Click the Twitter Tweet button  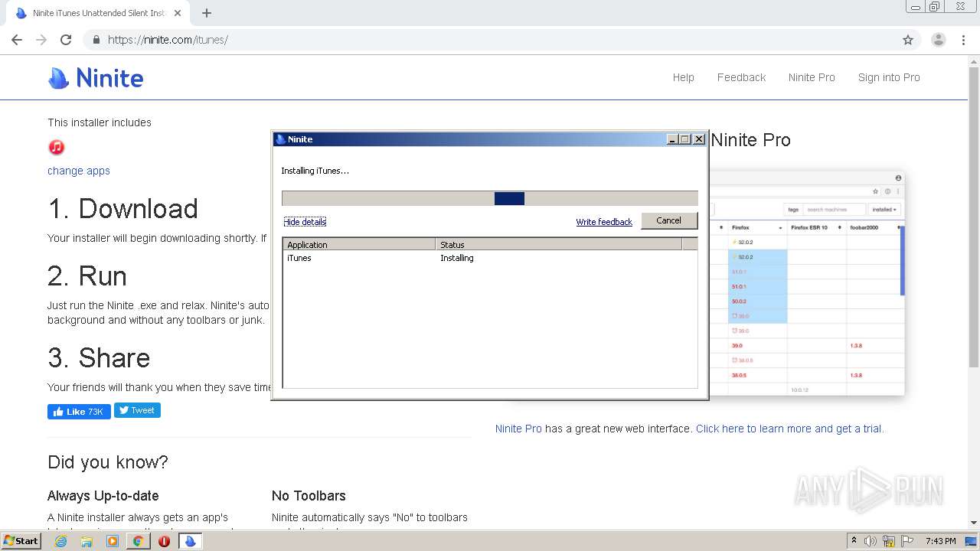coord(137,410)
